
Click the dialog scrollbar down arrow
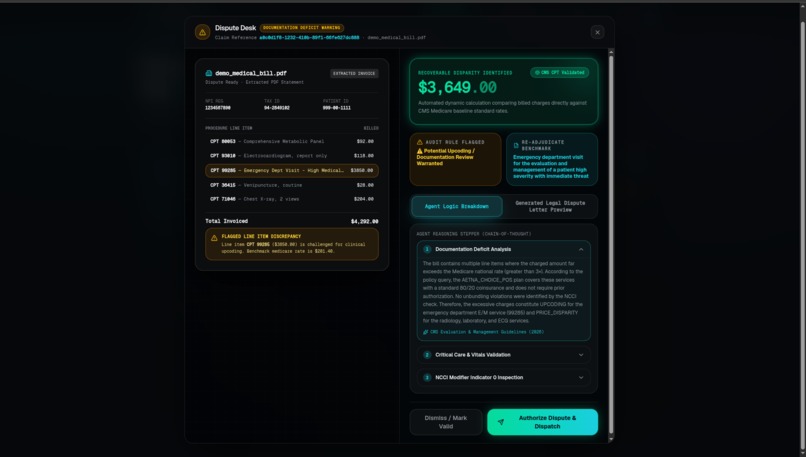pos(611,439)
